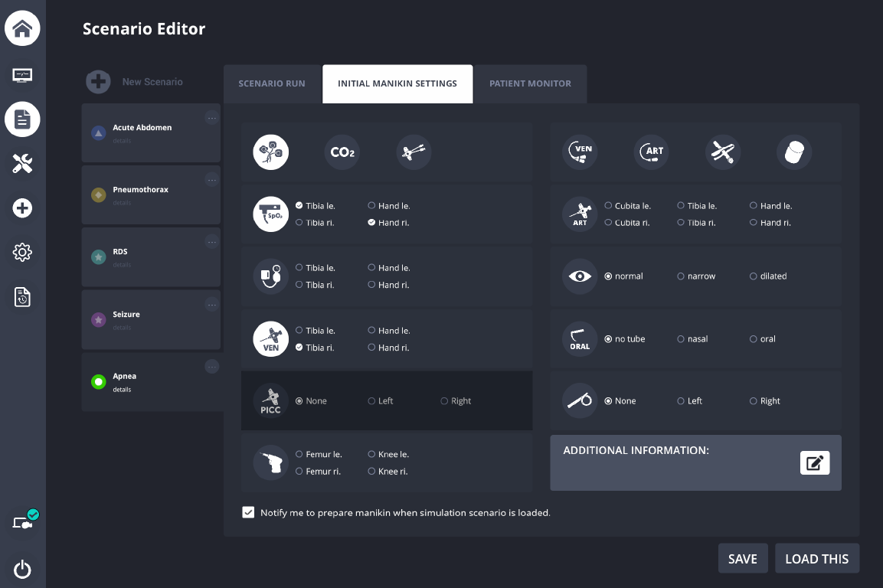Click the Home icon in the sidebar

pyautogui.click(x=22, y=28)
